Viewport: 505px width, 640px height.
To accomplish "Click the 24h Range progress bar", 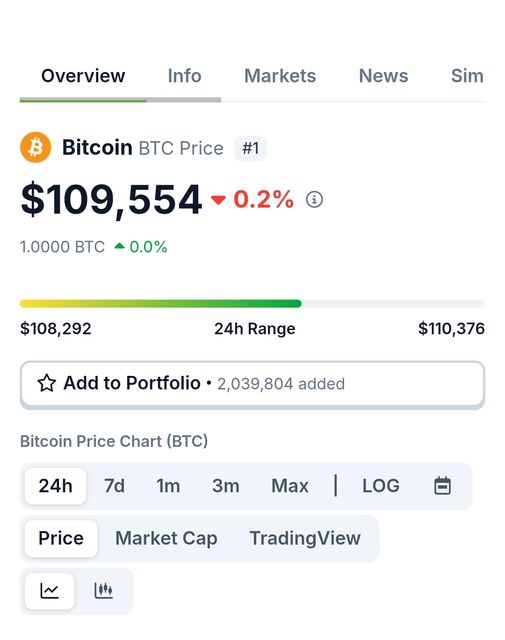I will point(252,303).
